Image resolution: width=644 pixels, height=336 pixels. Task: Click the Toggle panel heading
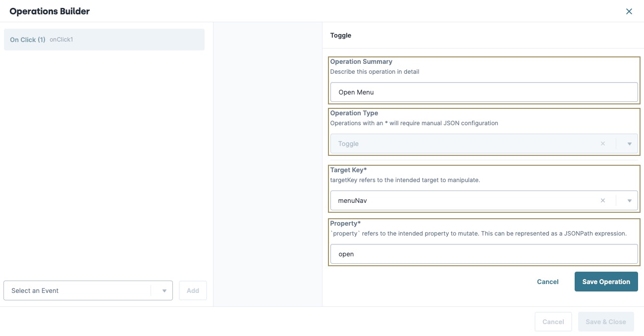coord(341,36)
